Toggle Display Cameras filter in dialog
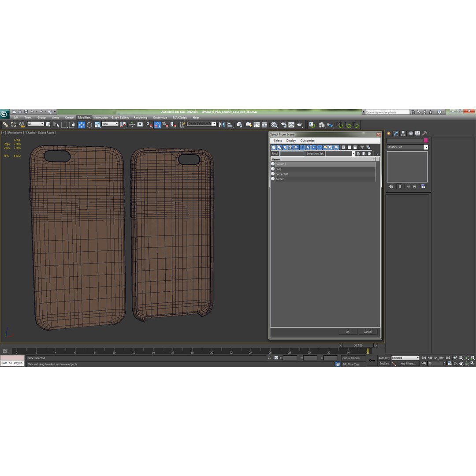476x476 pixels. [291, 147]
